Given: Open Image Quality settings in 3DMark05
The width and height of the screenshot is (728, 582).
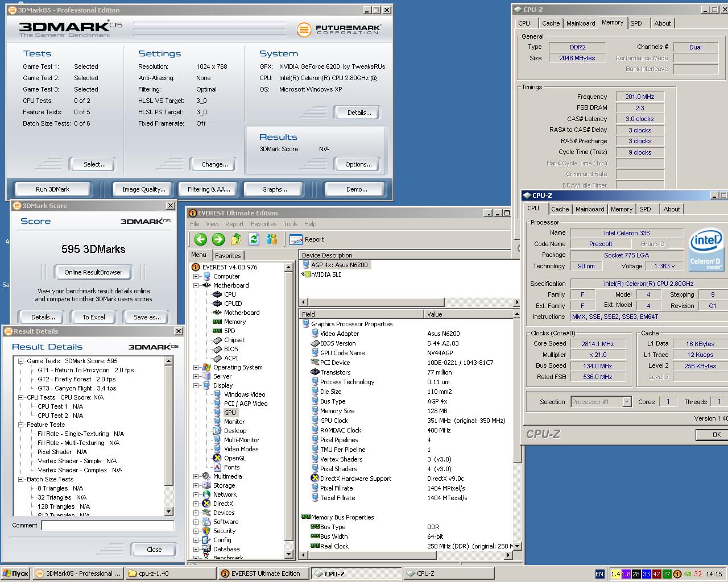Looking at the screenshot, I should click(144, 189).
